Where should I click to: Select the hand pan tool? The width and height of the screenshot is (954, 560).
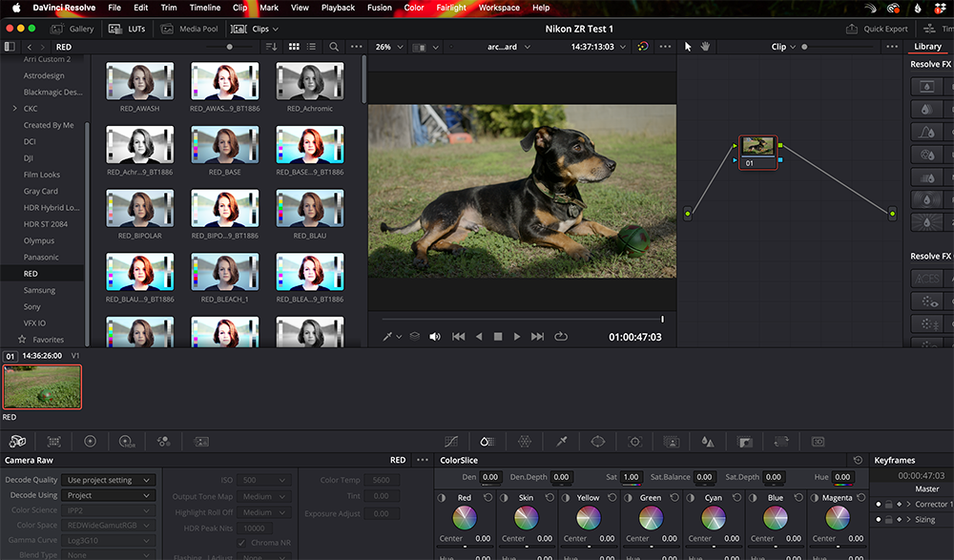pyautogui.click(x=705, y=47)
